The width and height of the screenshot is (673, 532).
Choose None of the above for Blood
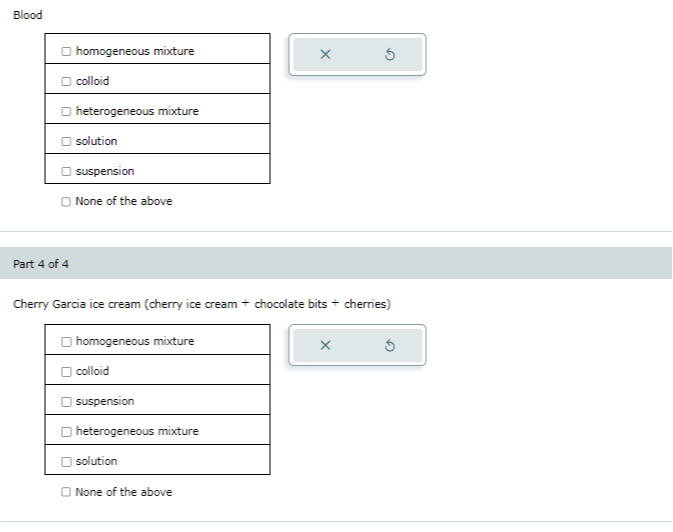66,201
